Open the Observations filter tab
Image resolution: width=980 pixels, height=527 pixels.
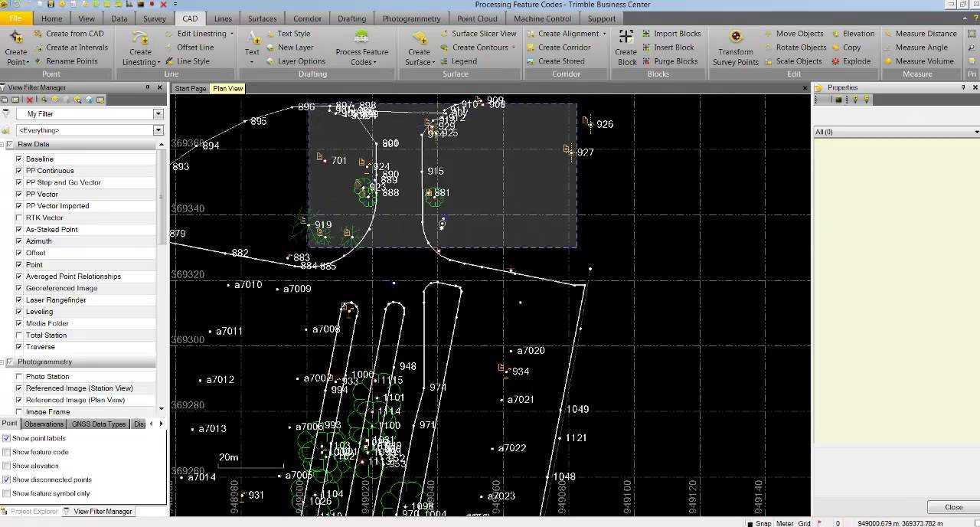click(44, 424)
